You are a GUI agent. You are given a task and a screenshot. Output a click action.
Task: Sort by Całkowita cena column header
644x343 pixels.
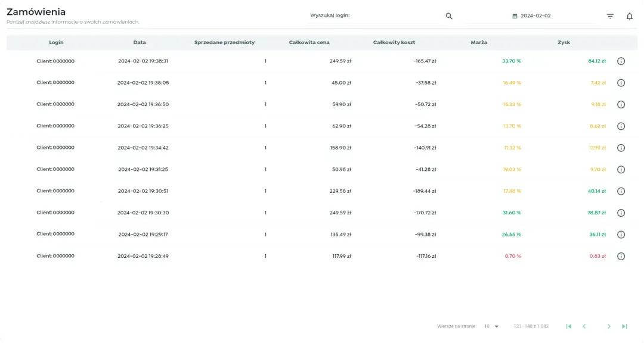pyautogui.click(x=309, y=43)
